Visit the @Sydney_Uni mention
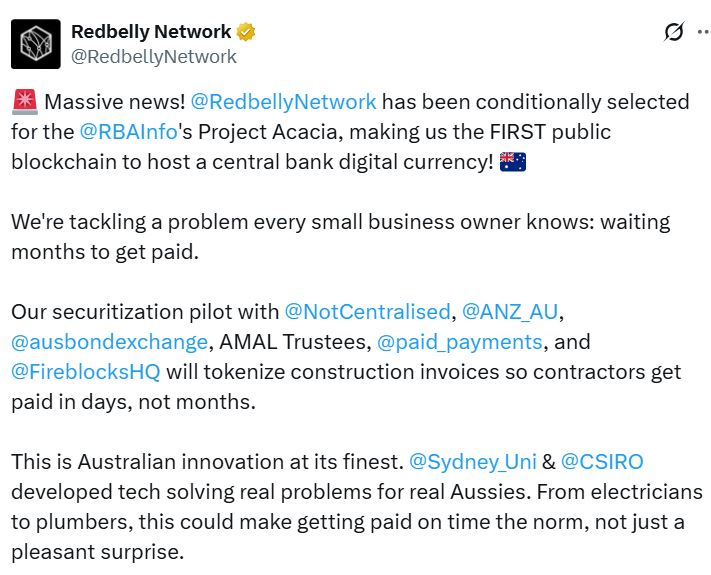Viewport: 711px width, 575px height. point(471,462)
